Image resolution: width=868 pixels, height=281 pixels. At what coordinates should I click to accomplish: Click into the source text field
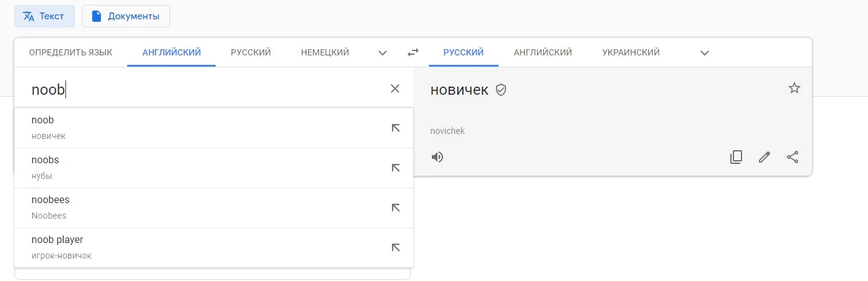click(206, 90)
